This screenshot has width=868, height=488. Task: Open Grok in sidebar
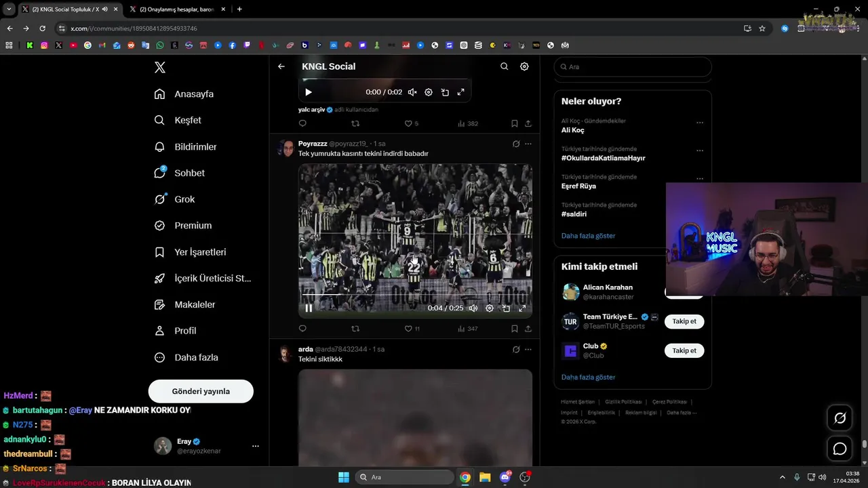click(x=174, y=199)
